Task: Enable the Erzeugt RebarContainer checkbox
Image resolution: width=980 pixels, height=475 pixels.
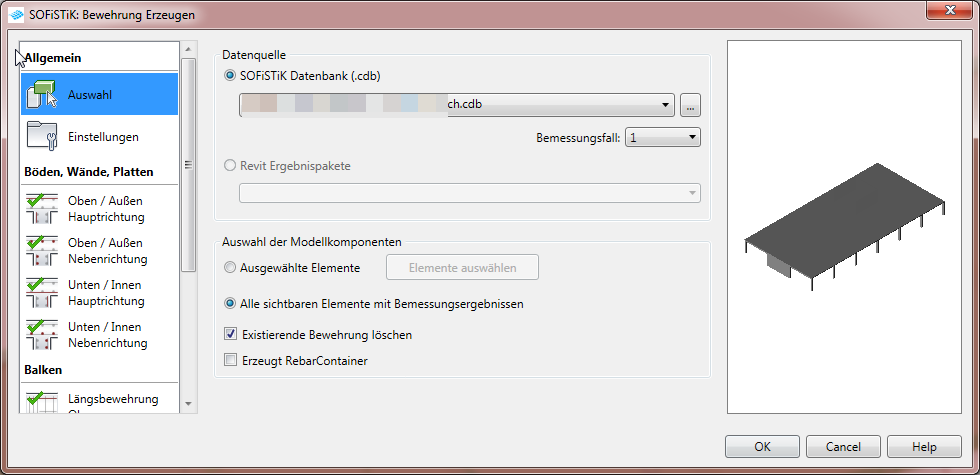Action: (x=231, y=361)
